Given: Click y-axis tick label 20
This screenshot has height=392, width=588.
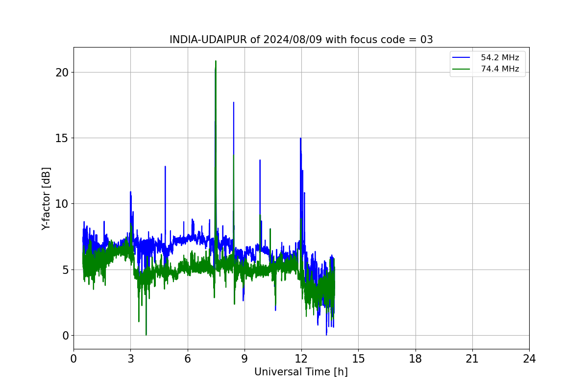Looking at the screenshot, I should click(x=62, y=73).
